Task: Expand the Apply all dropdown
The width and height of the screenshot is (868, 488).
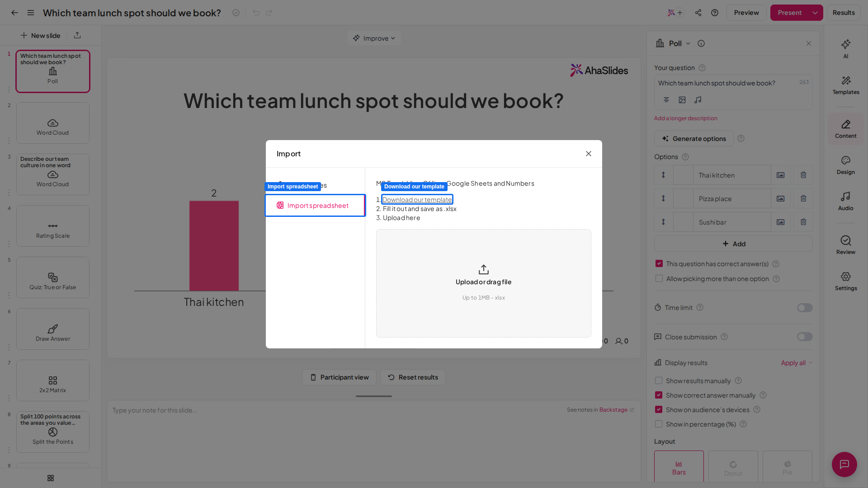Action: (x=797, y=363)
